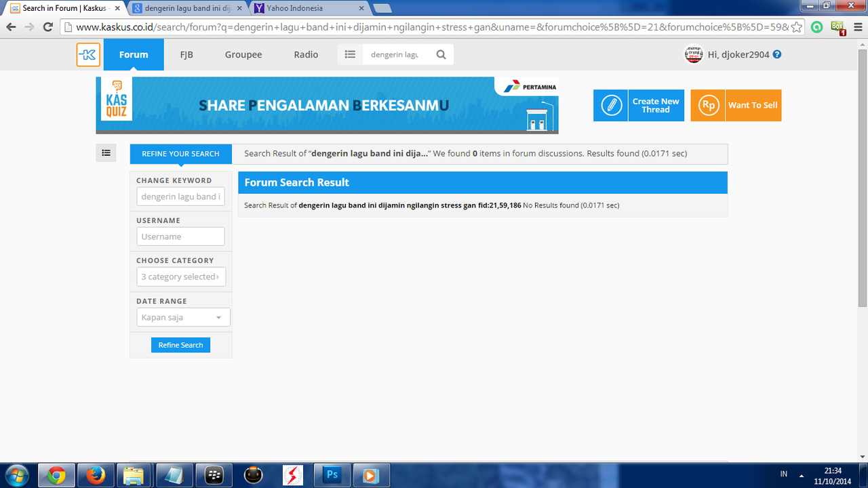Open the Forum tab
868x488 pixels.
click(134, 55)
